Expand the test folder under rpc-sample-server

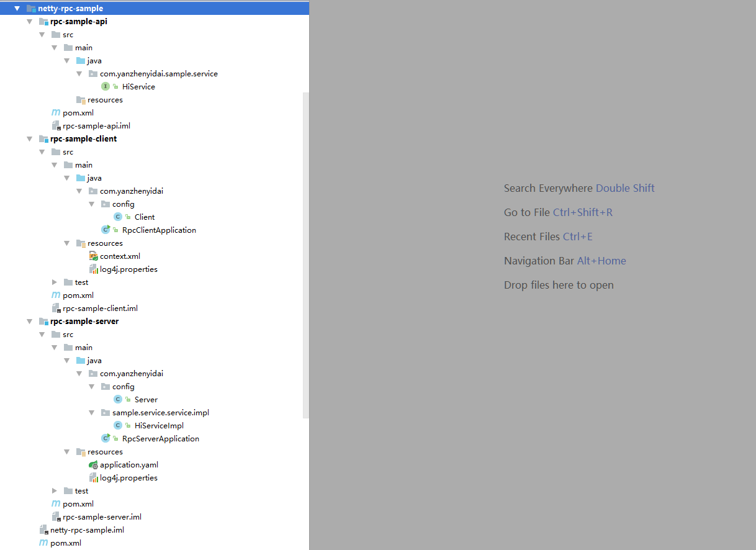click(x=55, y=490)
